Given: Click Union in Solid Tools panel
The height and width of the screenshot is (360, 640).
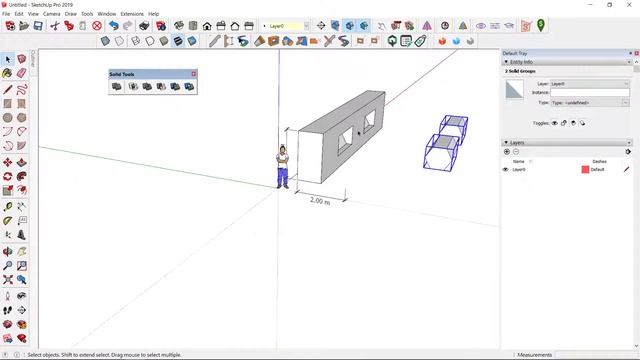Looking at the screenshot, I should [147, 87].
